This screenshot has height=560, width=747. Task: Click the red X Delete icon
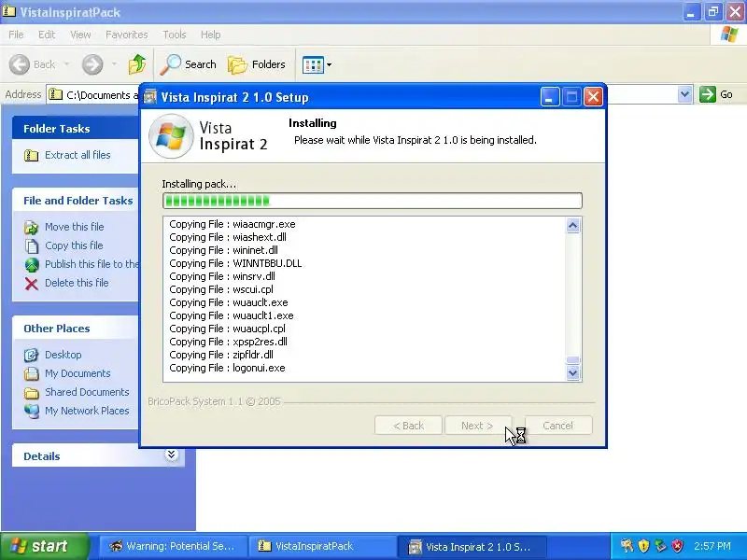32,284
